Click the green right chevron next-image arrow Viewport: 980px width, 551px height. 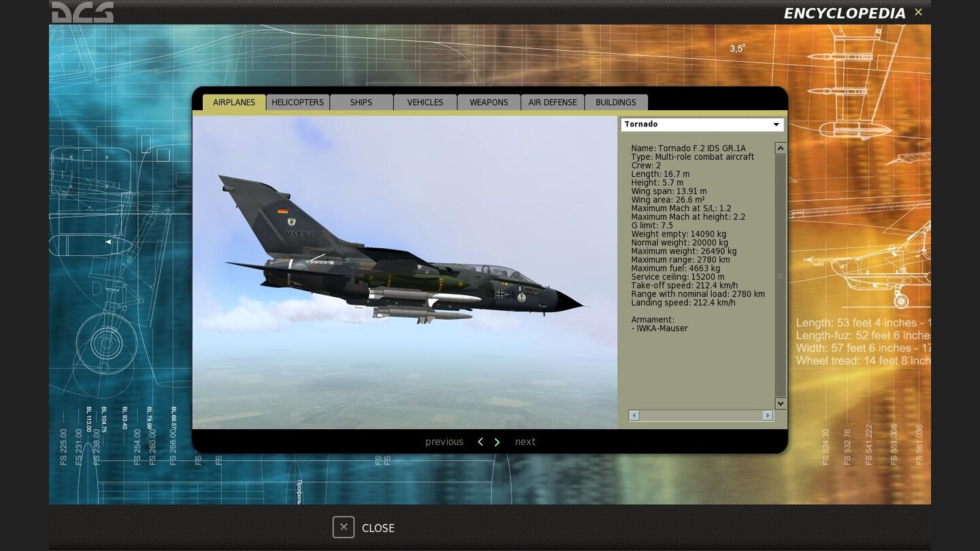click(x=497, y=442)
